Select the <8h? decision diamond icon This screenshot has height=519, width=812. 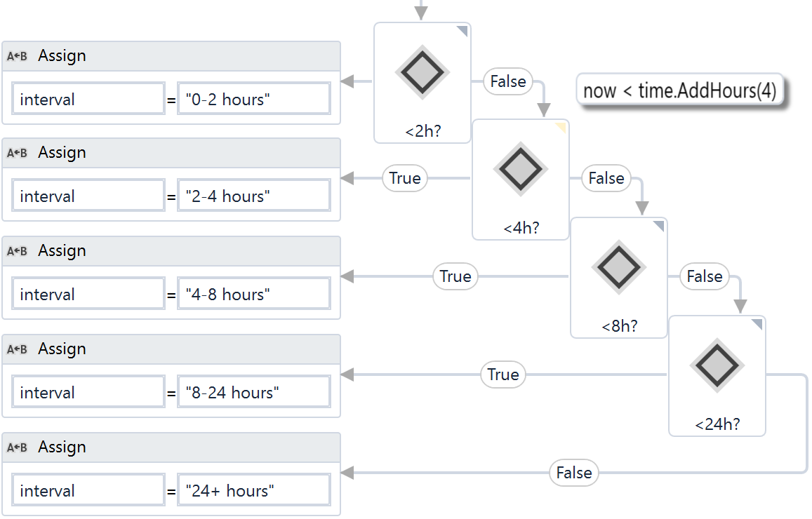(618, 267)
